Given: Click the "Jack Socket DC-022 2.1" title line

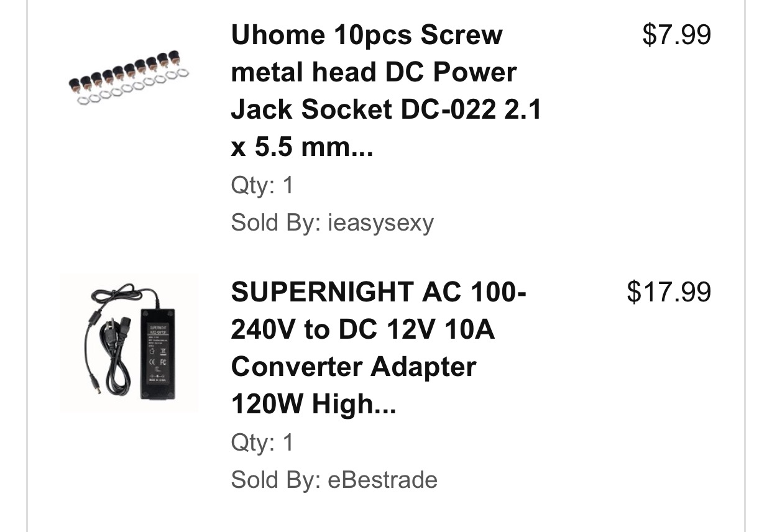Looking at the screenshot, I should tap(386, 110).
